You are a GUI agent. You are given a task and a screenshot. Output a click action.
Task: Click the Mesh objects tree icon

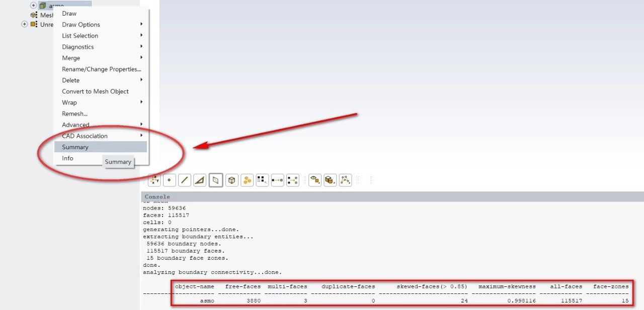click(x=34, y=15)
